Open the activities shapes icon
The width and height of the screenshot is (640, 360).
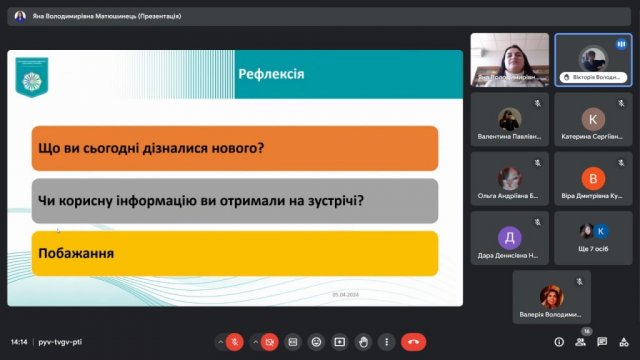click(624, 342)
